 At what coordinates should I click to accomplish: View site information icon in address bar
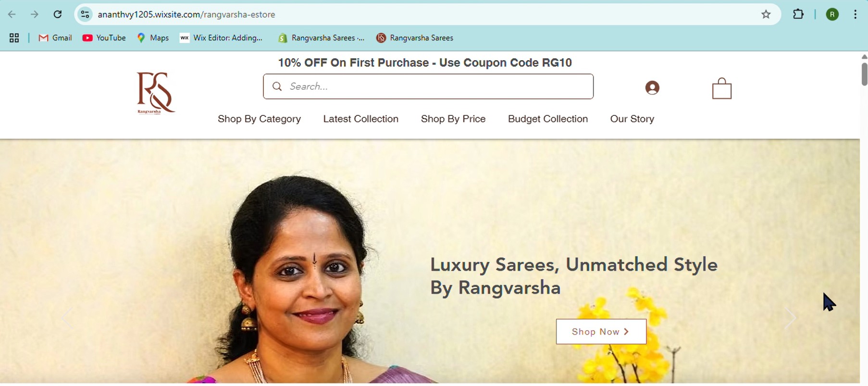(x=85, y=14)
